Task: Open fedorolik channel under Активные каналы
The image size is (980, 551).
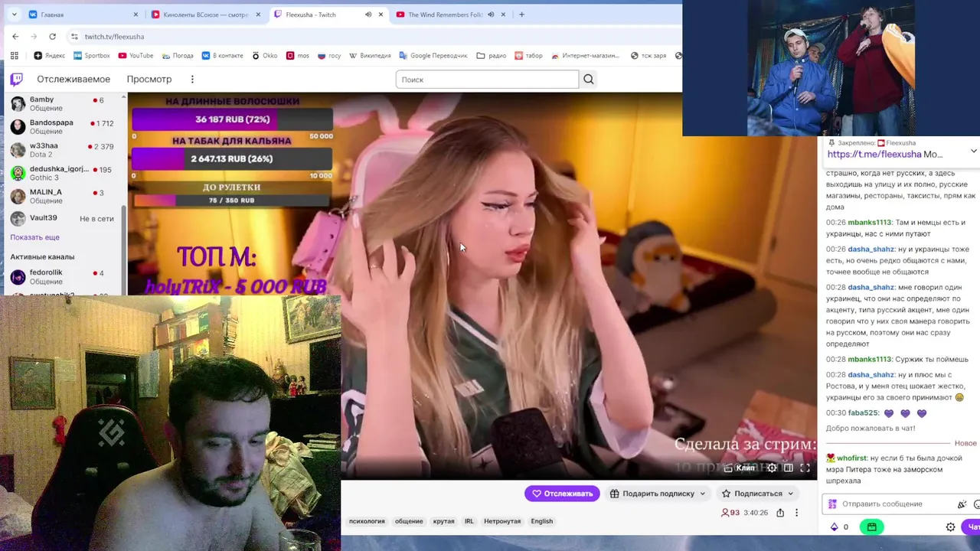Action: pyautogui.click(x=63, y=276)
